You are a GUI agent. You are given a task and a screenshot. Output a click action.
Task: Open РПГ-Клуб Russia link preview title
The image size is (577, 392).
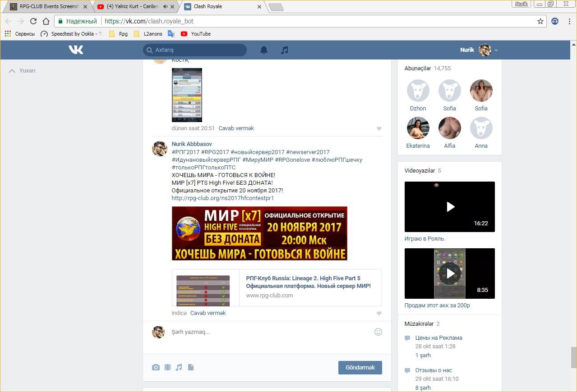point(308,282)
